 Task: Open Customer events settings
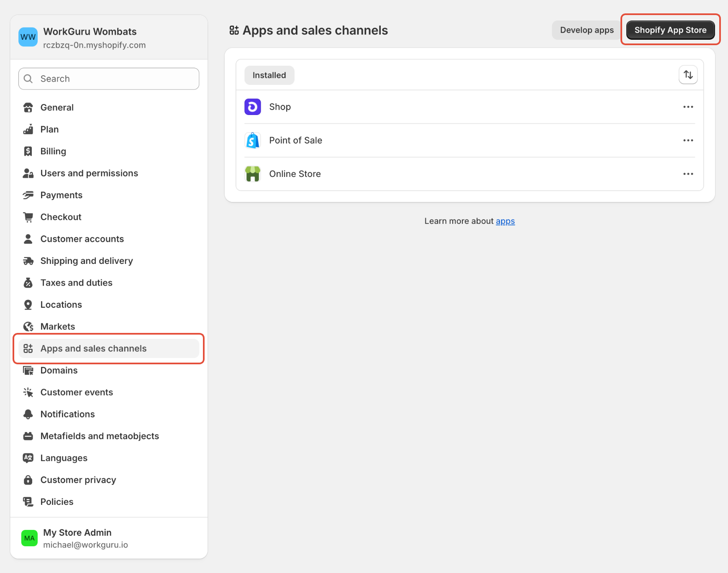[109, 392]
